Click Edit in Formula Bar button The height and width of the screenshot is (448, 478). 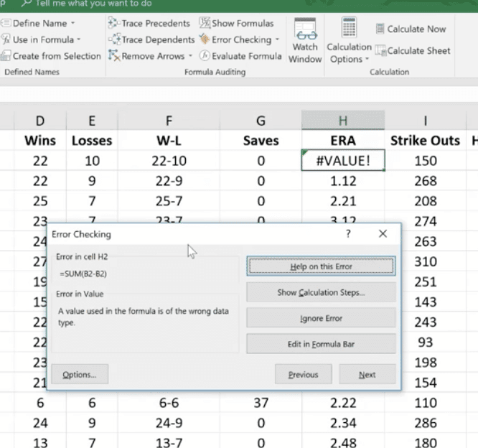(321, 344)
